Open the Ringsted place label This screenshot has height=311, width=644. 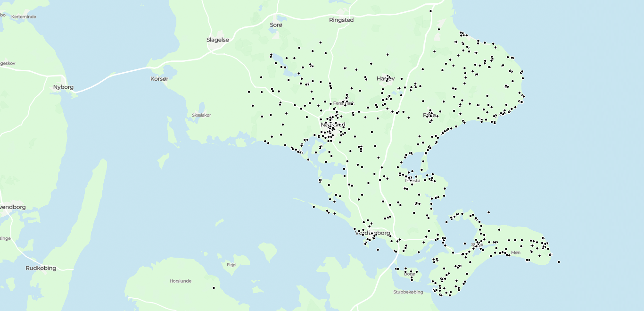pos(341,20)
